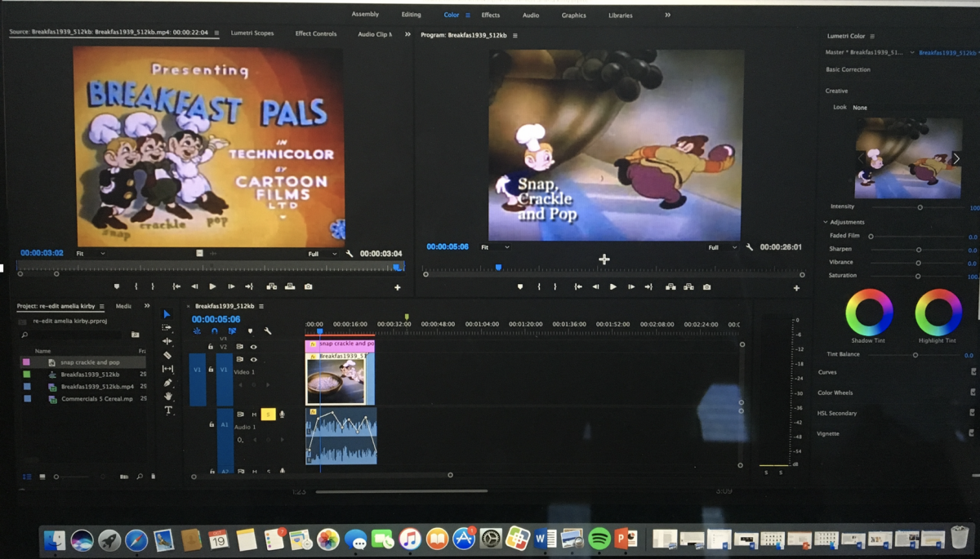The height and width of the screenshot is (559, 980).
Task: Play the Program monitor video
Action: 613,287
